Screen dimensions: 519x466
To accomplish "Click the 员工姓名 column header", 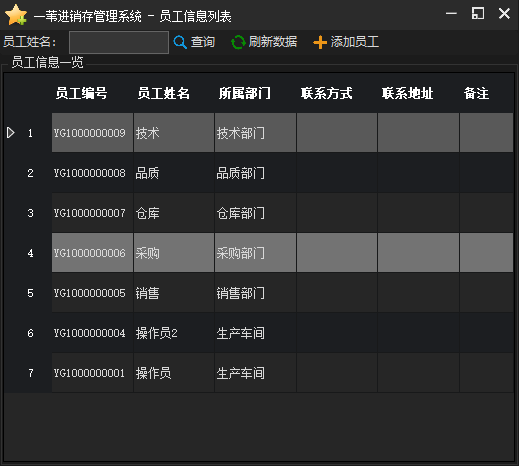I will coord(163,93).
